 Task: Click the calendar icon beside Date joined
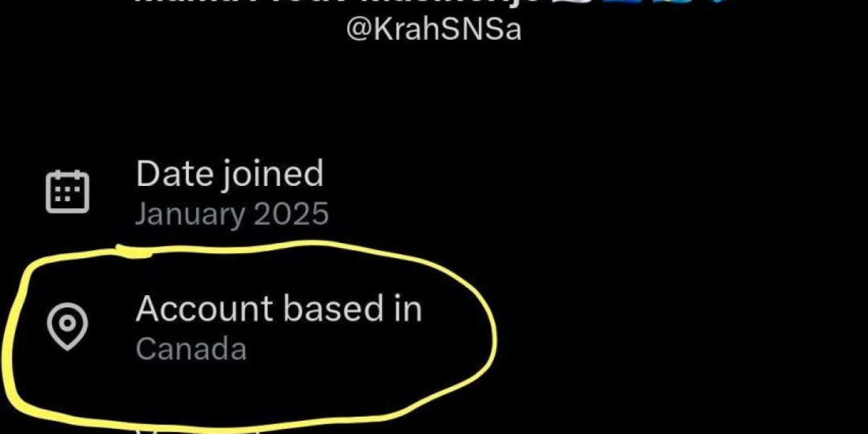67,192
